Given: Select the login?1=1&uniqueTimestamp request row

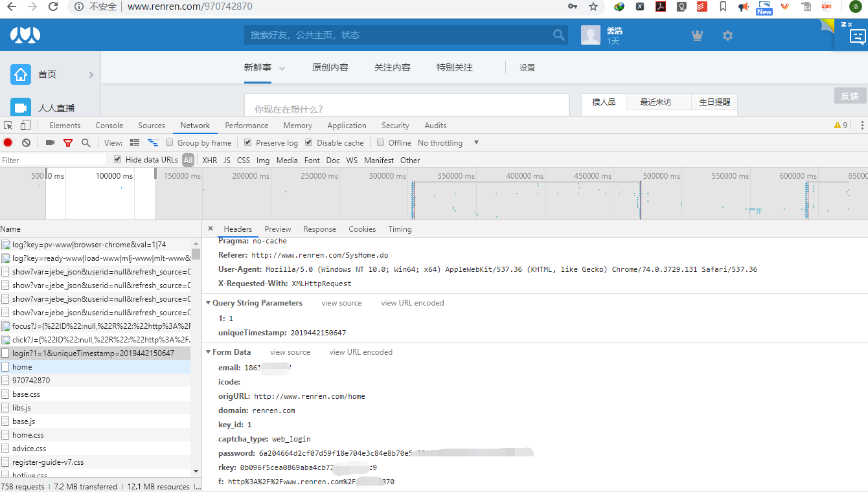Looking at the screenshot, I should 95,353.
